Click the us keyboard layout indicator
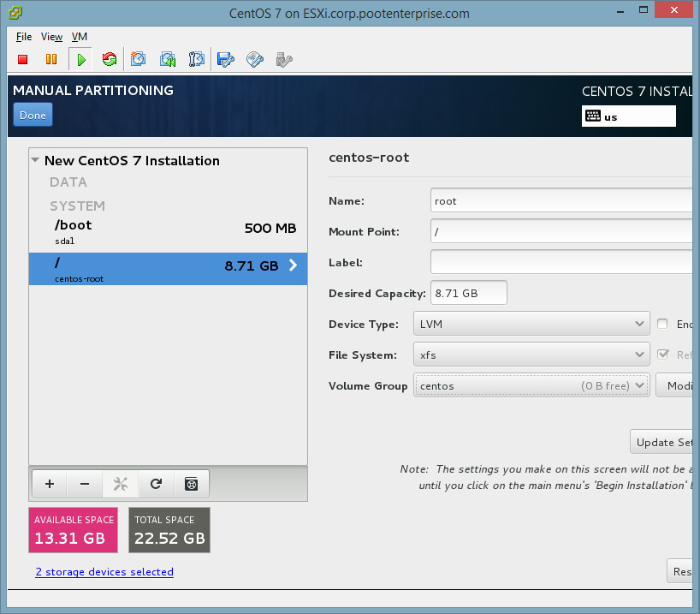Screen dimensions: 700x614 pyautogui.click(x=629, y=116)
